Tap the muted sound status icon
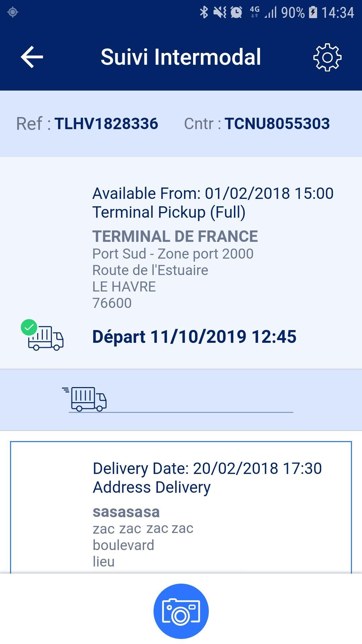The height and width of the screenshot is (644, 362). (x=220, y=12)
